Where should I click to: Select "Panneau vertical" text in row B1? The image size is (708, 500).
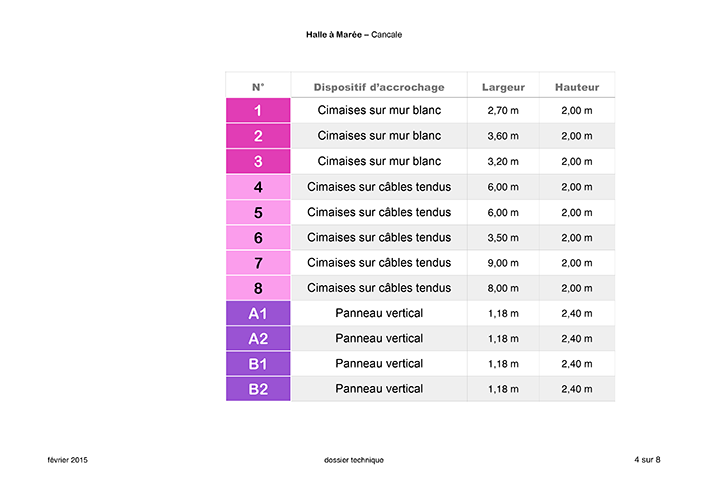point(379,364)
